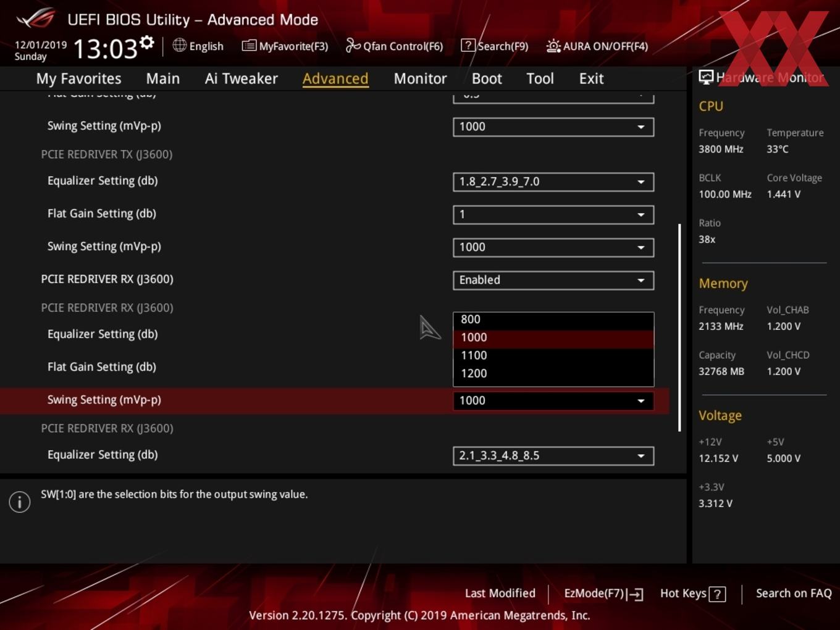Click the 13:03 clock display
The width and height of the screenshot is (840, 630).
[105, 48]
